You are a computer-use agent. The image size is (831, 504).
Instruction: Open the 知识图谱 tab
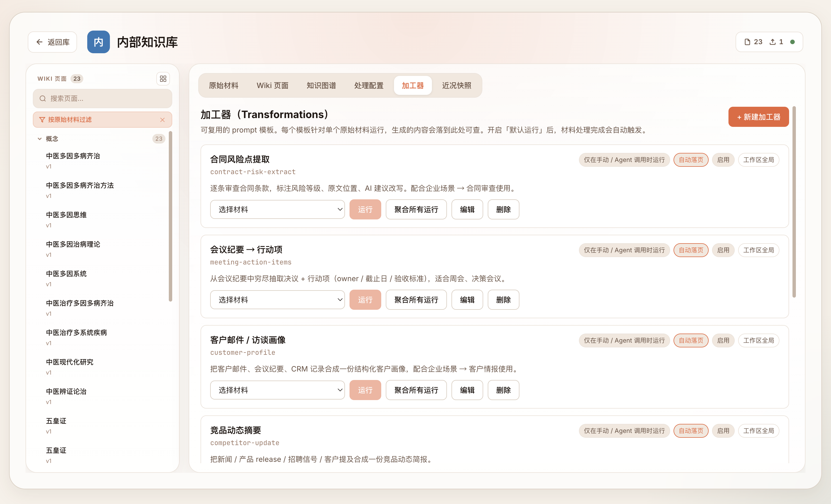pos(321,85)
